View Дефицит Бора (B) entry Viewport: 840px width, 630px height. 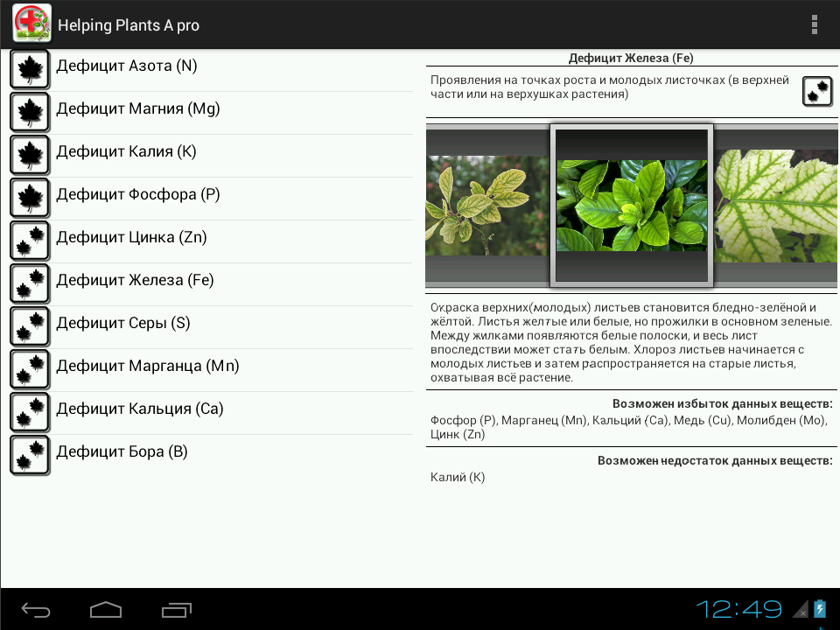[211, 455]
